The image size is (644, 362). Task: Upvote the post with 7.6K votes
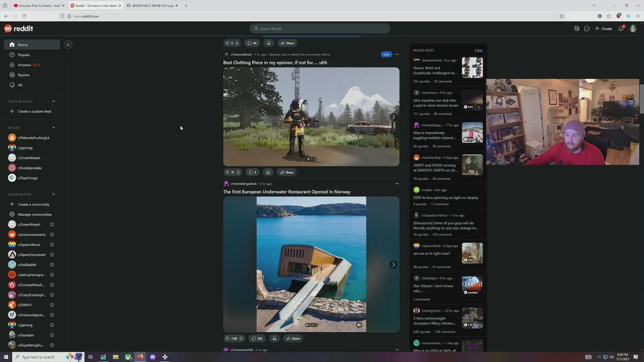227,338
